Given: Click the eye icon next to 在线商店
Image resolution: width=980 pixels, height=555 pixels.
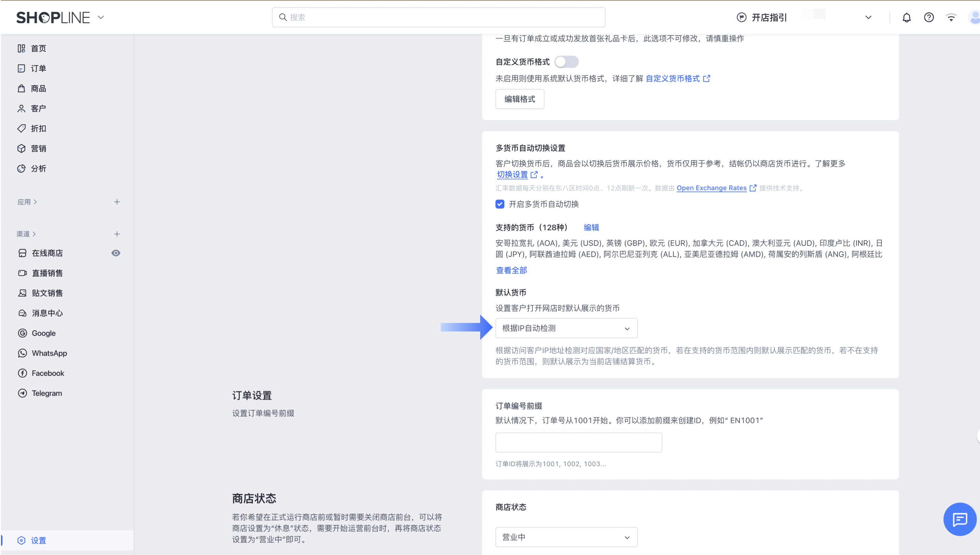Looking at the screenshot, I should (116, 253).
